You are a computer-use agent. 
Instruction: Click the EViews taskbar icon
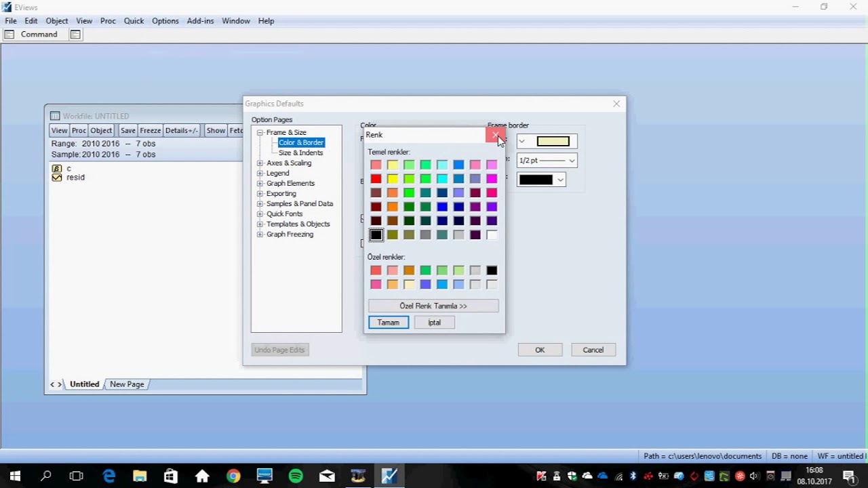point(389,476)
